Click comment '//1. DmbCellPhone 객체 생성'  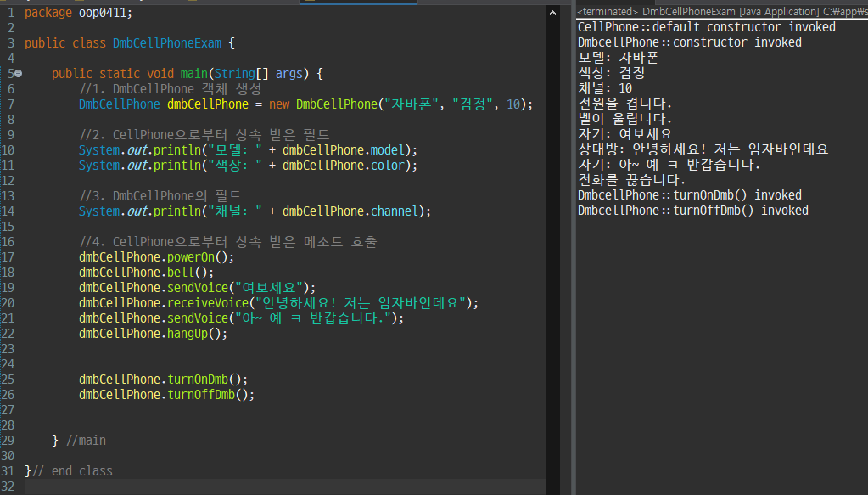(x=171, y=89)
